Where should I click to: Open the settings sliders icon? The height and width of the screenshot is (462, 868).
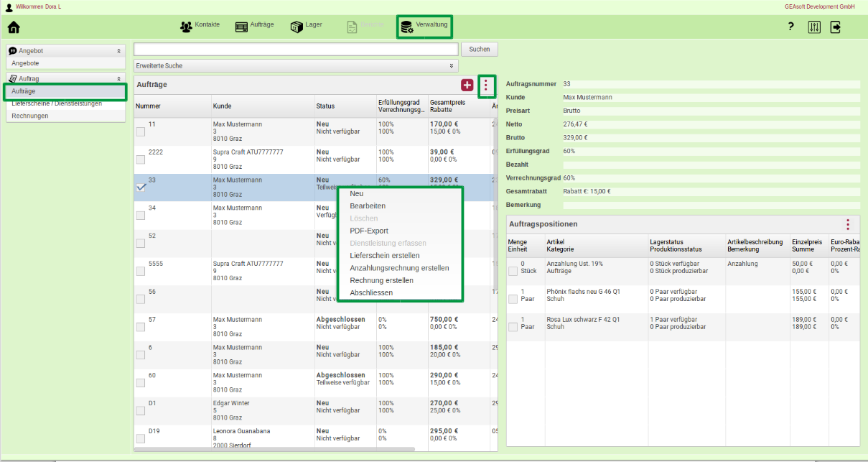pos(813,27)
